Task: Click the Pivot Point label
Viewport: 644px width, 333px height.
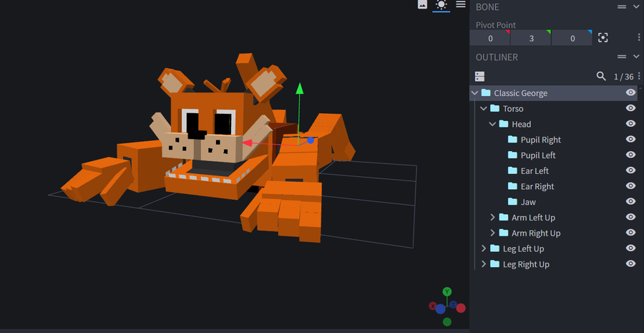Action: point(496,24)
